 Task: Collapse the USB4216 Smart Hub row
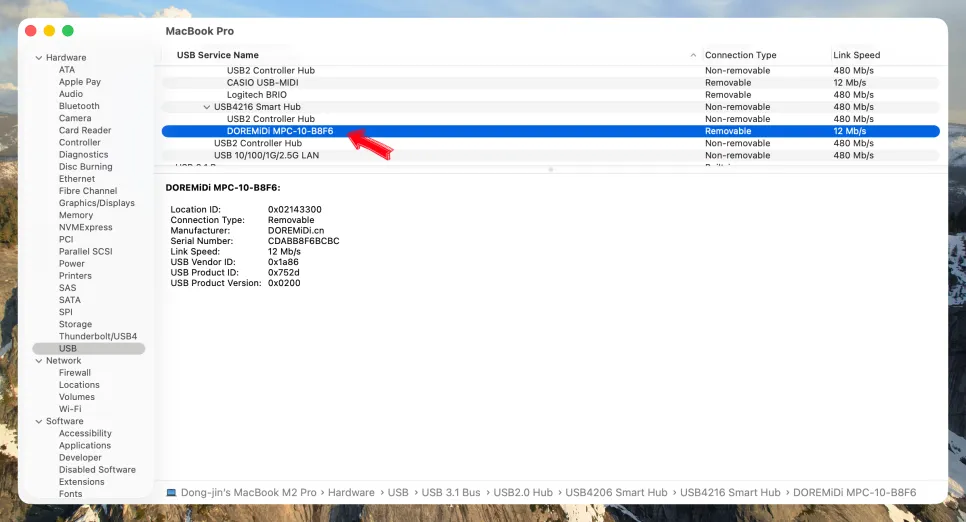coord(206,107)
